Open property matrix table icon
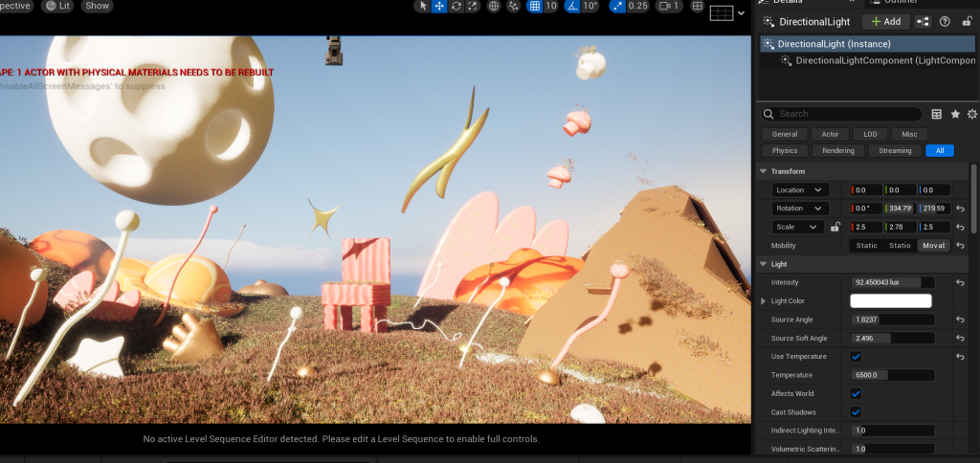Screen dimensions: 980x463 [936, 114]
